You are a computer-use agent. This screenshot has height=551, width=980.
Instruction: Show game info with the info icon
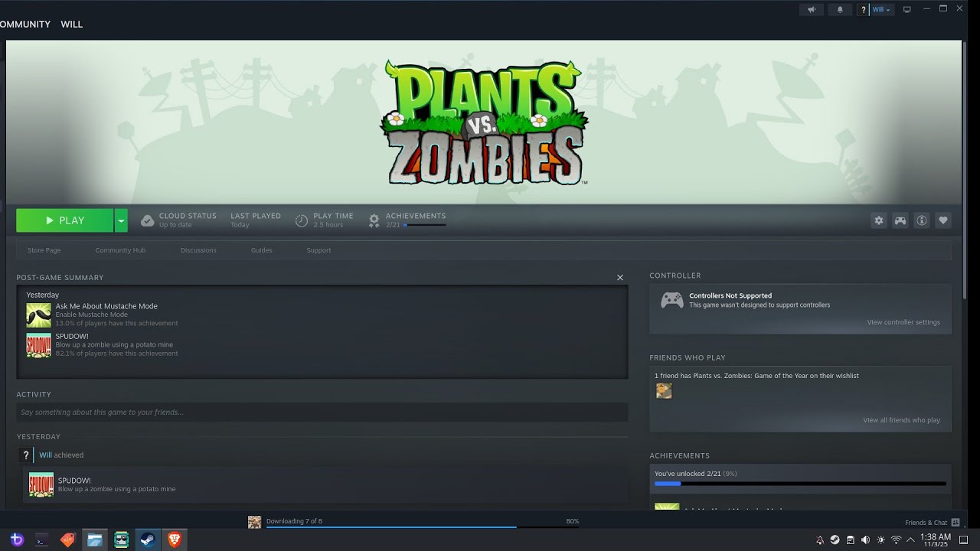point(922,220)
